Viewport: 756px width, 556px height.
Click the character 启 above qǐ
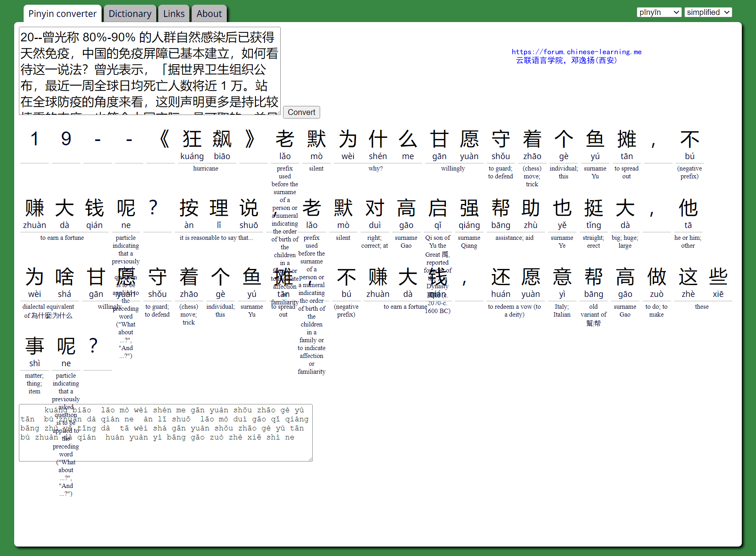click(437, 208)
